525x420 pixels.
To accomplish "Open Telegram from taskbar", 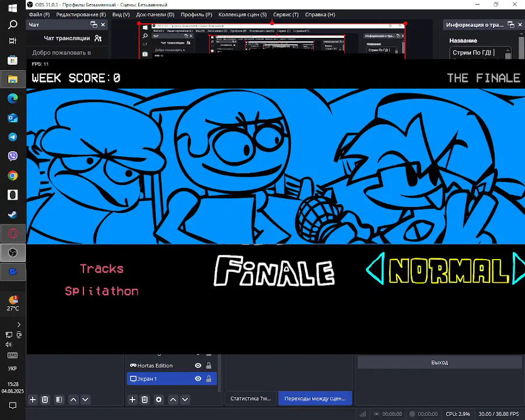I will coord(13,137).
